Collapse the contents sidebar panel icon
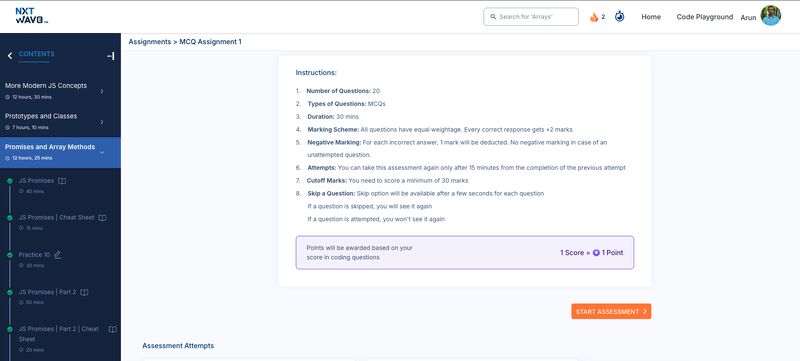Image resolution: width=800 pixels, height=361 pixels. tap(111, 56)
